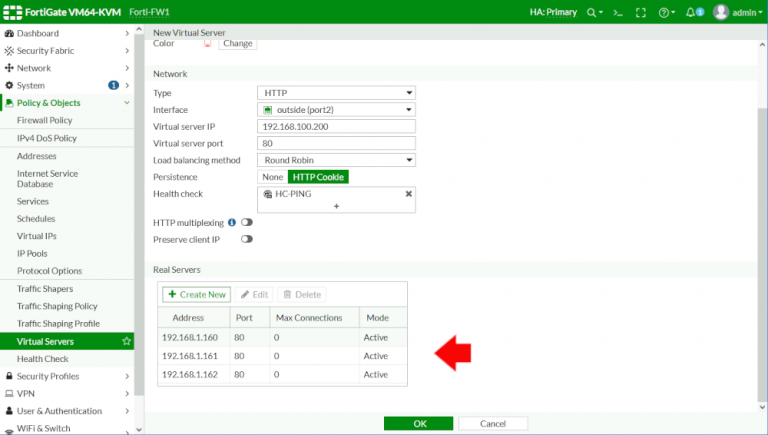Click the VPN laptop icon

tap(9, 393)
